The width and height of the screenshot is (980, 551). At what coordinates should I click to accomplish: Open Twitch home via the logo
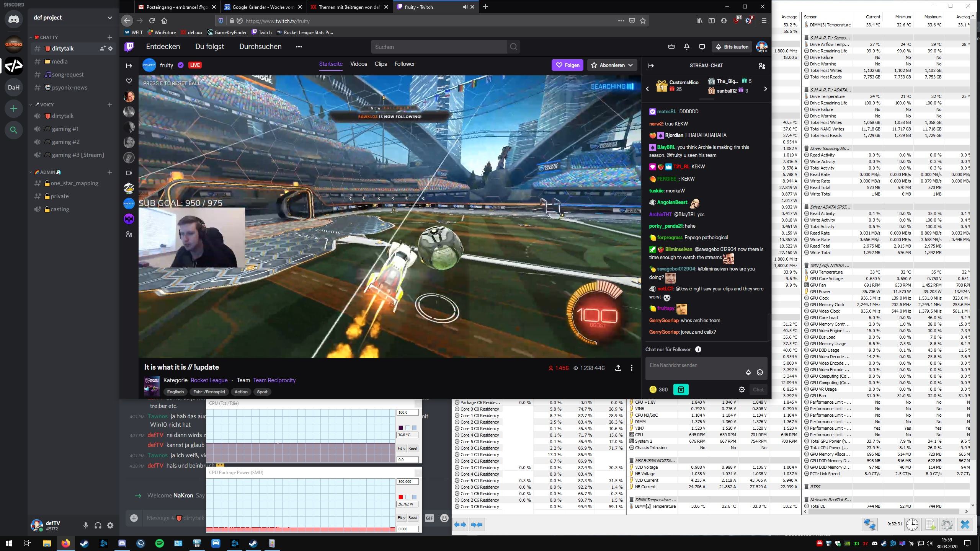pyautogui.click(x=129, y=47)
